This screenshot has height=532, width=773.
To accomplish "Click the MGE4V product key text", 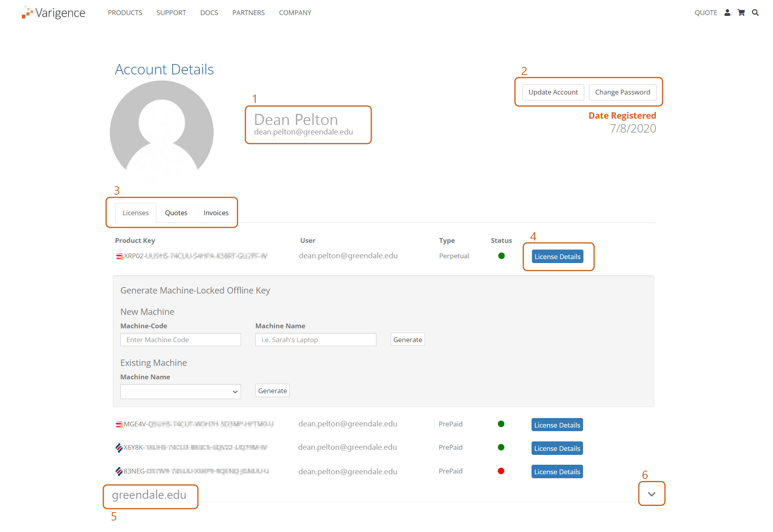I will pos(198,424).
